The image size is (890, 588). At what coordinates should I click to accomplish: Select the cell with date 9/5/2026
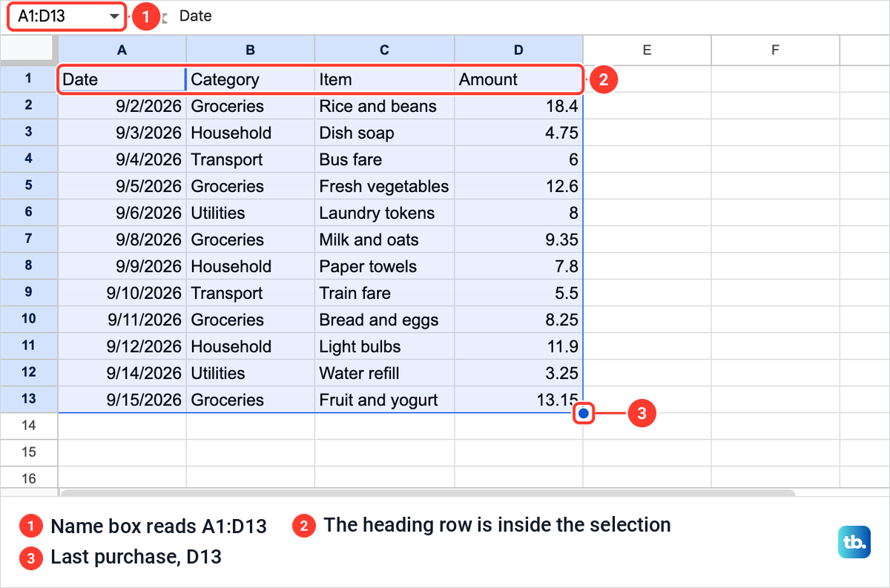point(122,186)
